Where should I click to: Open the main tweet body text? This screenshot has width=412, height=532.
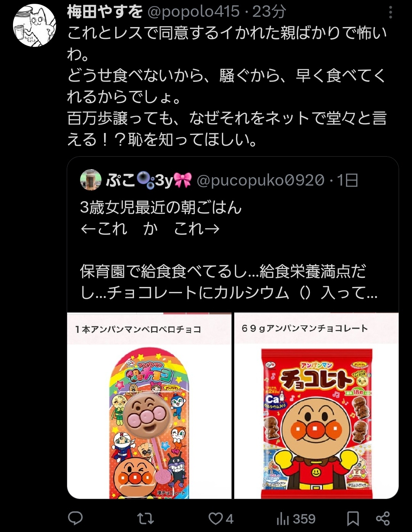pyautogui.click(x=227, y=87)
